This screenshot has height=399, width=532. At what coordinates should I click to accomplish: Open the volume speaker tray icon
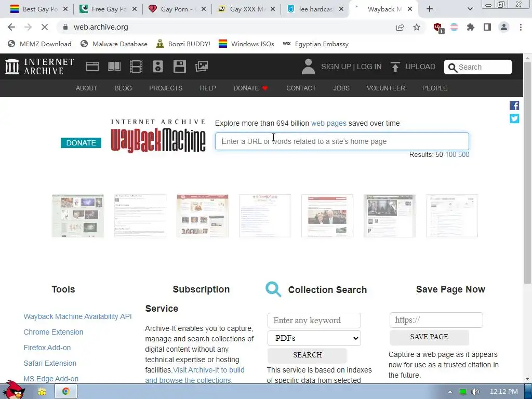(475, 392)
